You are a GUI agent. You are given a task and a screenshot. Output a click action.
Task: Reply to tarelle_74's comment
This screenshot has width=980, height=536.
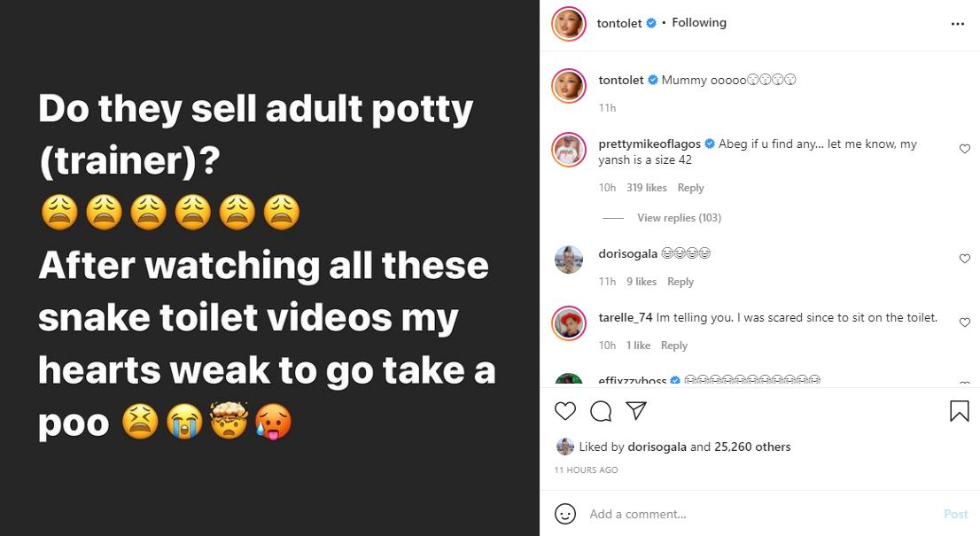[673, 346]
